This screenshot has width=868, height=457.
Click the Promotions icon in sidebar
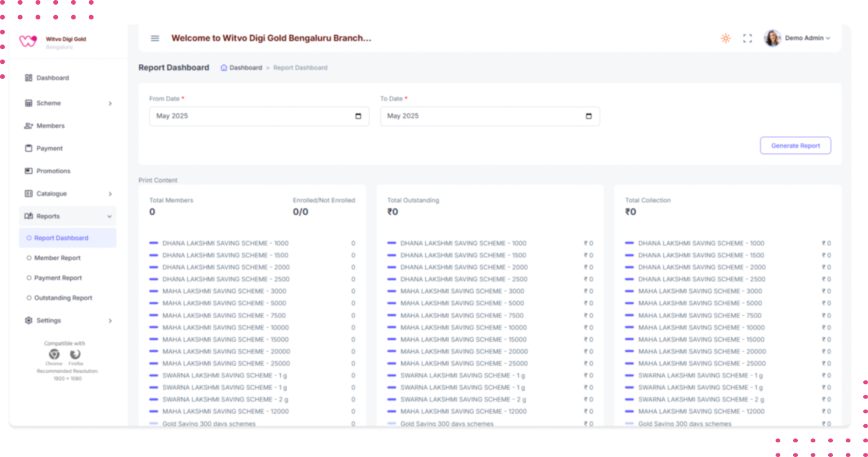tap(29, 171)
